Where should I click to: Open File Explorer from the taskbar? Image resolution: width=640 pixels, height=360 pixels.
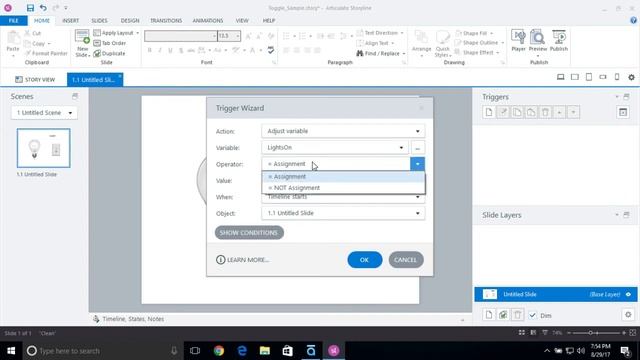click(265, 351)
